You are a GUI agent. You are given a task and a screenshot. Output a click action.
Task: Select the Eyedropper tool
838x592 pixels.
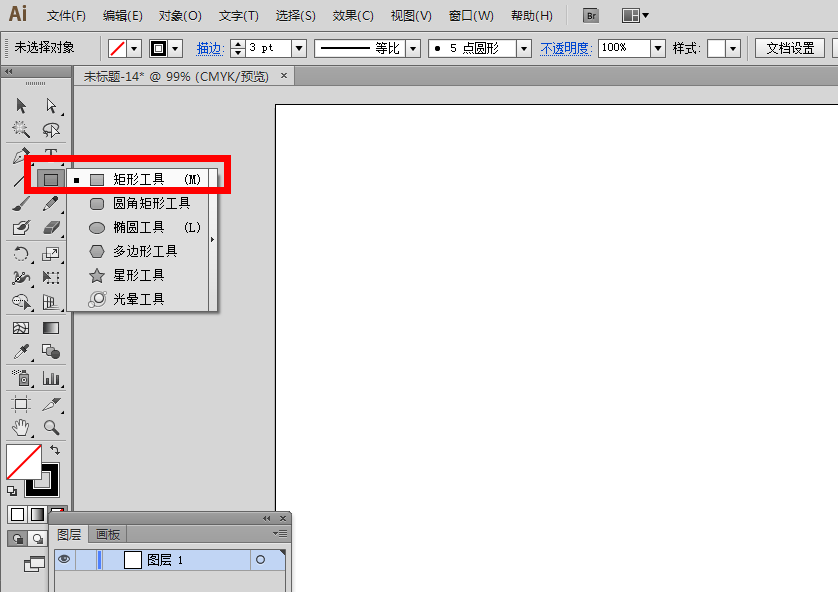pos(21,352)
